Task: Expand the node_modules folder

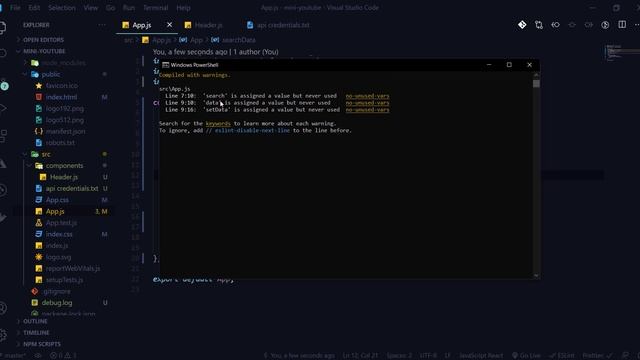Action: [64, 63]
